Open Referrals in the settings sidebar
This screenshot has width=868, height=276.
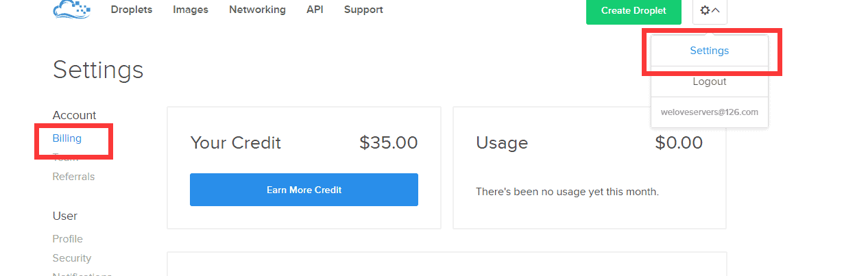click(73, 177)
